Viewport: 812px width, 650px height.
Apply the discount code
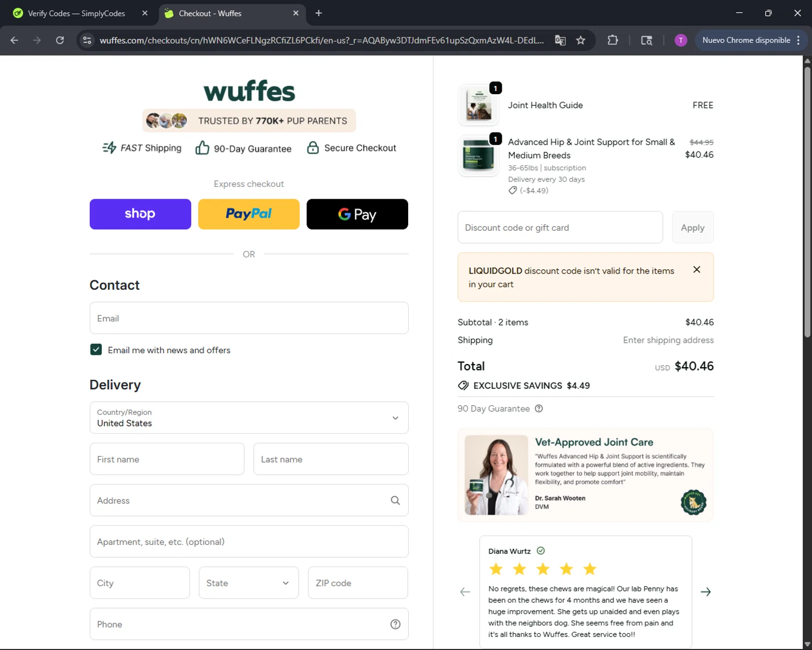pos(693,227)
